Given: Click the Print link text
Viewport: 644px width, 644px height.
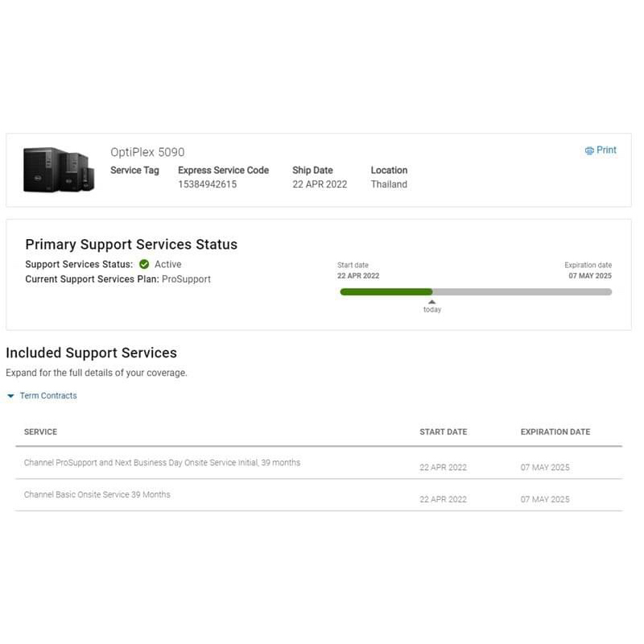Looking at the screenshot, I should [x=606, y=151].
